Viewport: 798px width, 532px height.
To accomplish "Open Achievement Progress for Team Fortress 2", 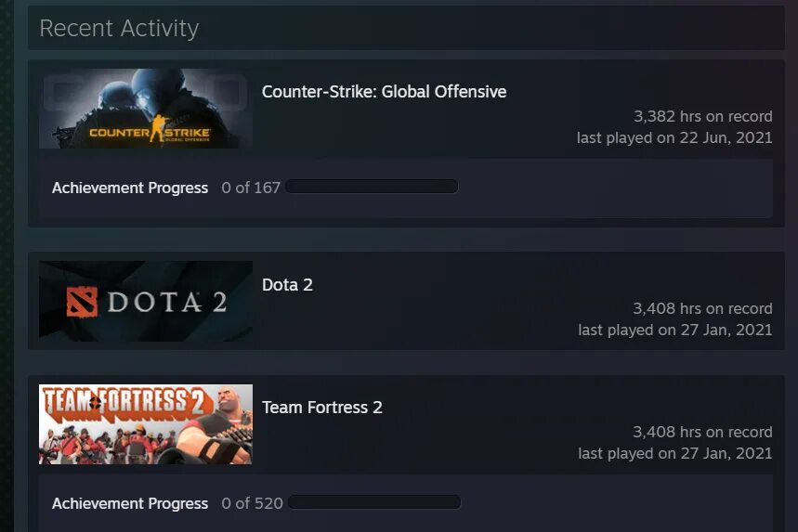I will [130, 503].
